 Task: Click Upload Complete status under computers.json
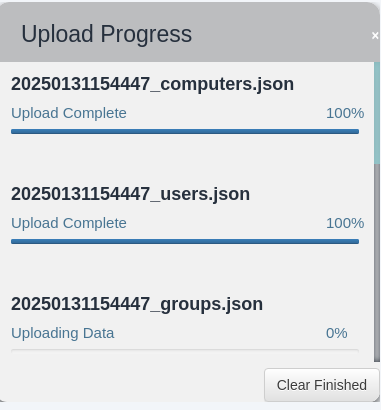click(x=69, y=113)
